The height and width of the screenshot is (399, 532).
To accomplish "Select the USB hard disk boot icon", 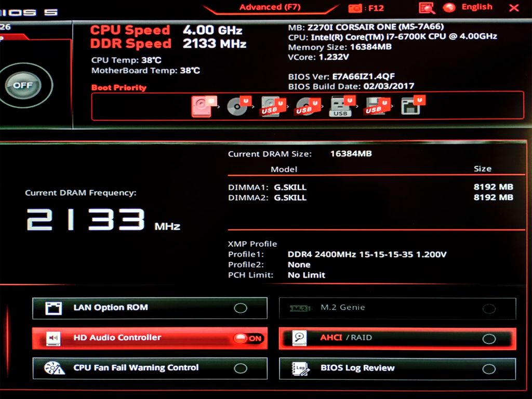I will pyautogui.click(x=273, y=106).
